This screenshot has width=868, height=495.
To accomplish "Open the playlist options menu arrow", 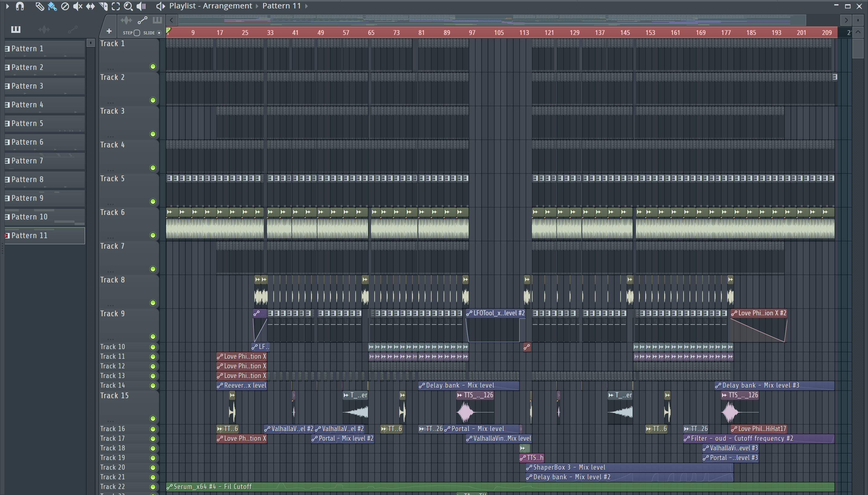I will [x=8, y=6].
